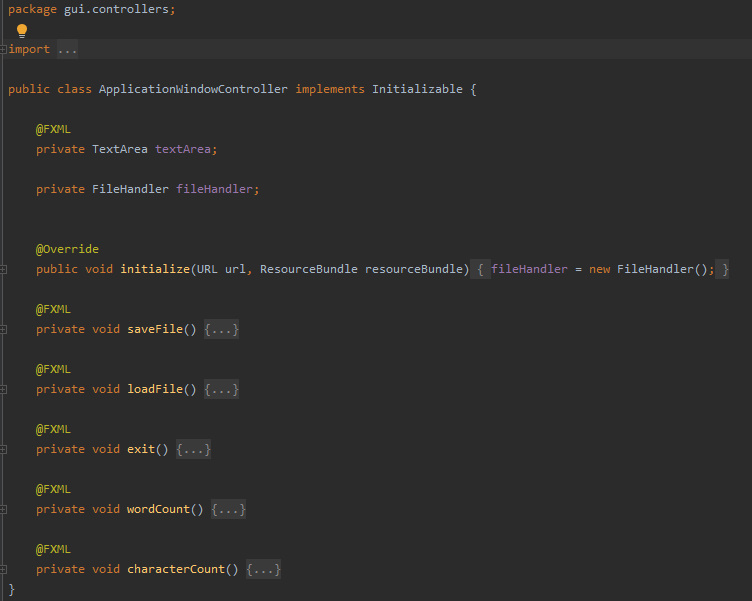Unfold the {...} placeholder after loadFile()
Screen dimensions: 752x601
click(x=221, y=389)
